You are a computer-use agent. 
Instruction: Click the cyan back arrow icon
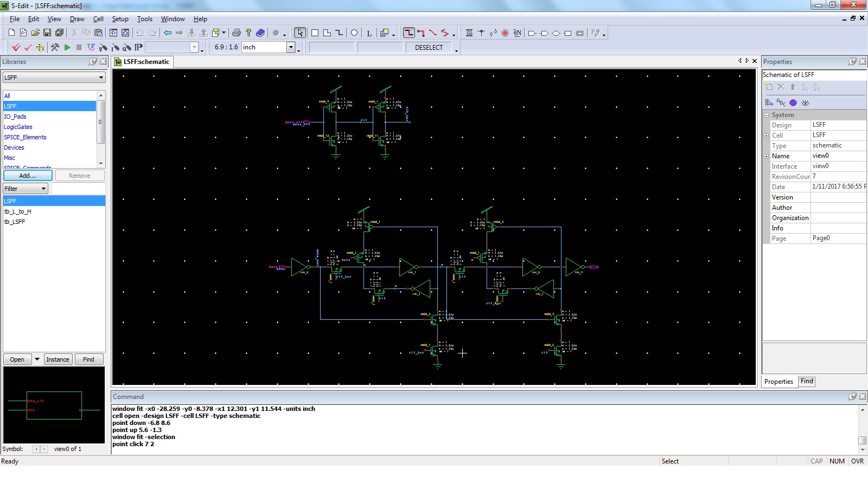coord(168,33)
